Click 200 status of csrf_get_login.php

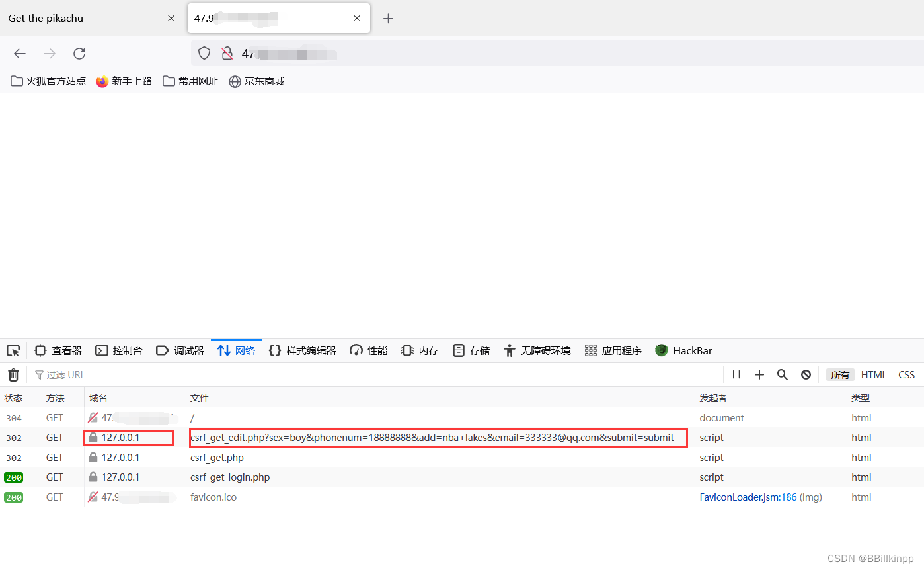pyautogui.click(x=13, y=477)
